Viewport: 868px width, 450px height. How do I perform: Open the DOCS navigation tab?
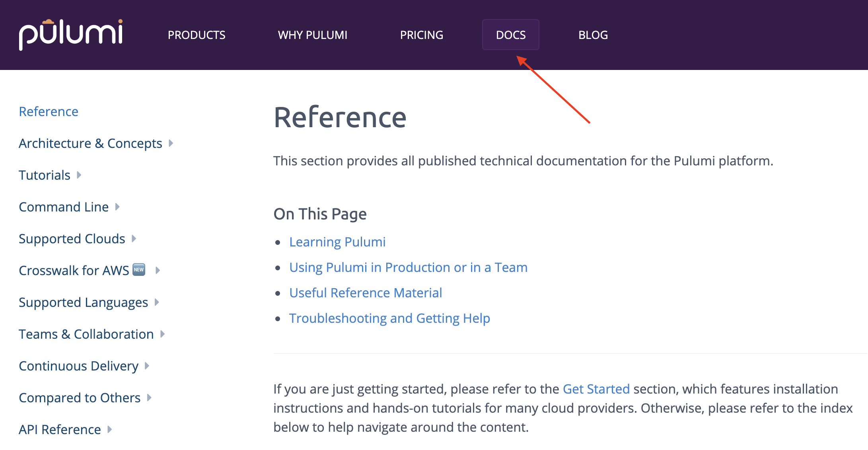[511, 35]
